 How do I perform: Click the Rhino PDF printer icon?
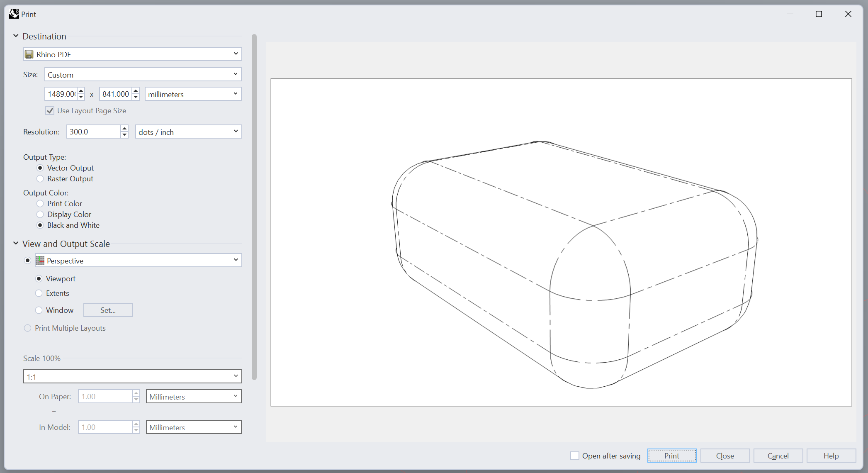pos(29,54)
